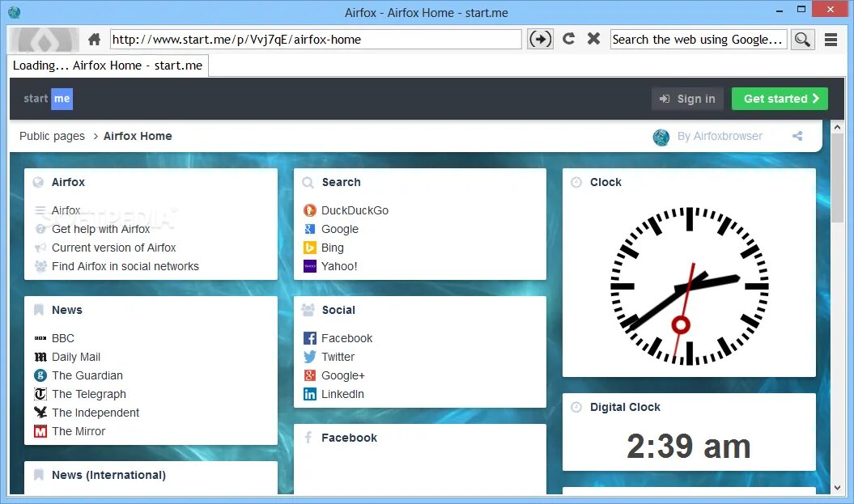This screenshot has width=854, height=504.
Task: Click the scrollbar down arrow
Action: coord(837,488)
